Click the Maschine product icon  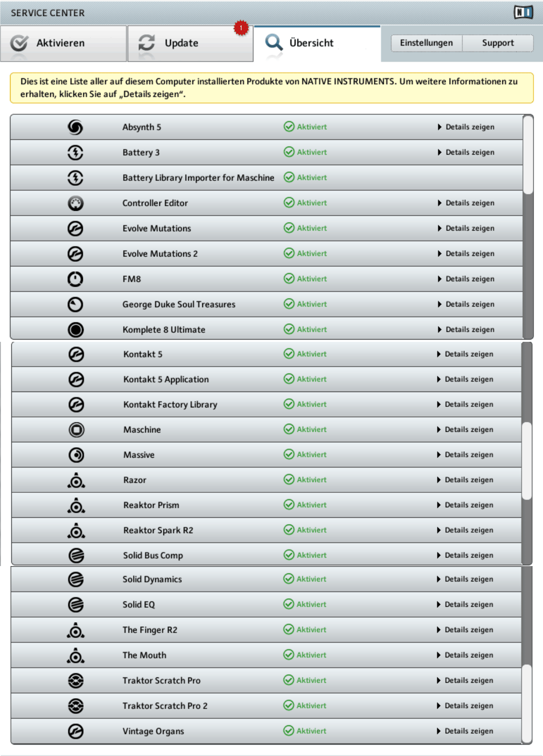[76, 430]
